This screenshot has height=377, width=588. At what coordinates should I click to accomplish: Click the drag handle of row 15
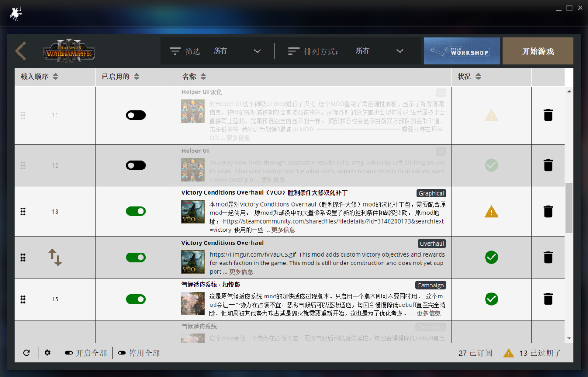23,299
